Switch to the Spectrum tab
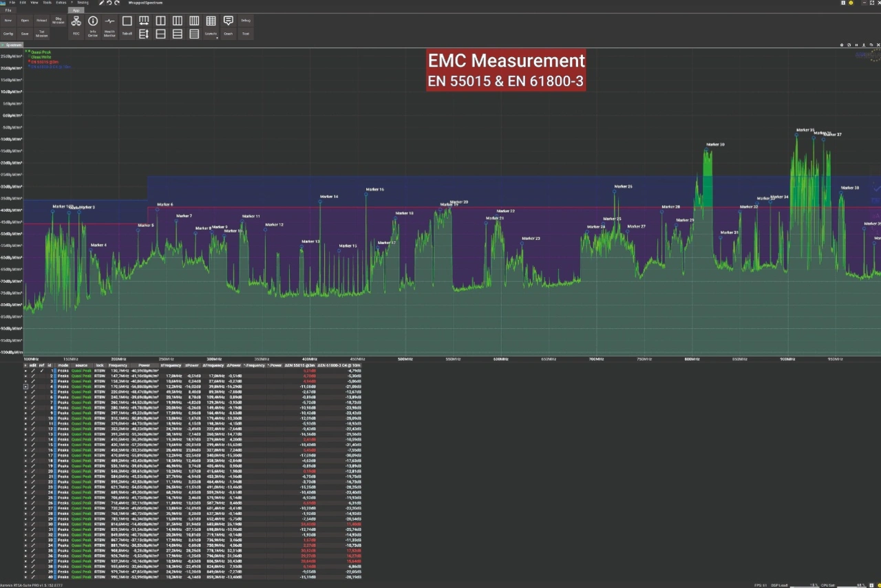 (x=14, y=45)
